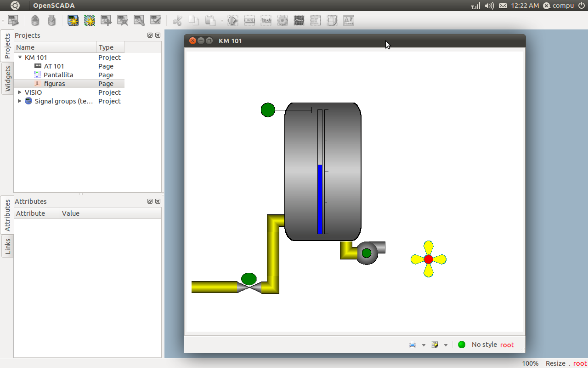
Task: Click the New widgets library icon
Action: point(90,20)
